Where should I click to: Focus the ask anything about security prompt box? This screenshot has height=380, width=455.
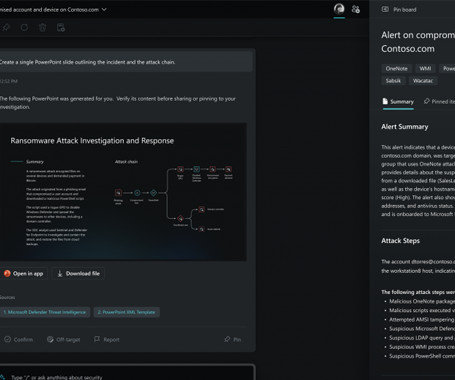[x=127, y=373]
